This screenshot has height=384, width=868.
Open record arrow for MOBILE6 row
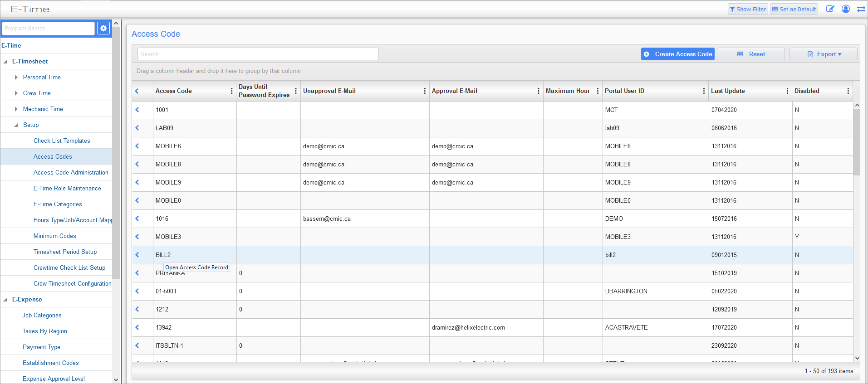click(137, 146)
